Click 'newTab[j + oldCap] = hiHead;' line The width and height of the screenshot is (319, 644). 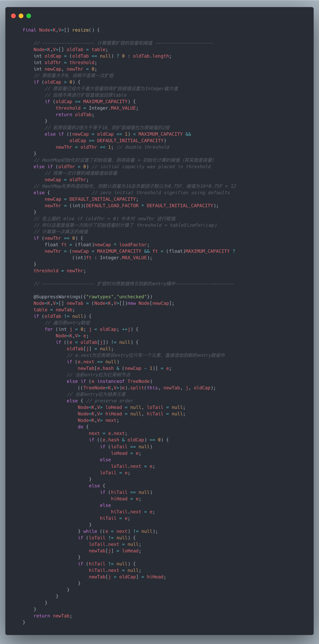(127, 576)
